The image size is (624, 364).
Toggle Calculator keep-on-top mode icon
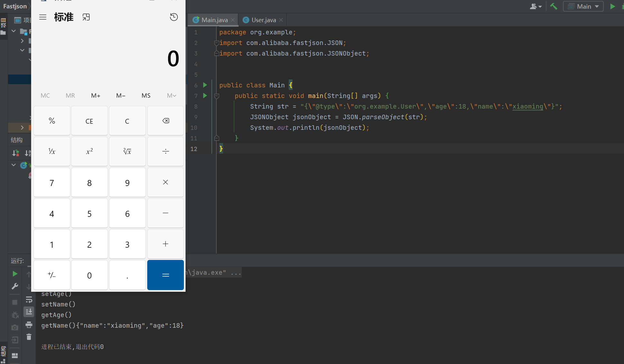point(86,17)
